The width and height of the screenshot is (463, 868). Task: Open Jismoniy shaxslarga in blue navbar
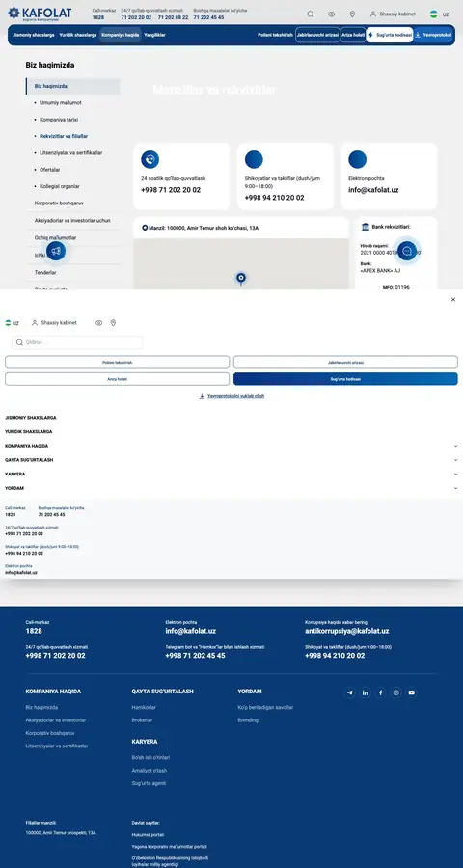click(x=34, y=35)
